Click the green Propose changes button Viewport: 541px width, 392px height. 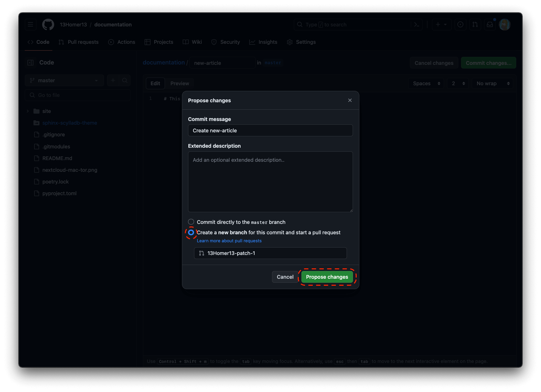click(x=327, y=277)
